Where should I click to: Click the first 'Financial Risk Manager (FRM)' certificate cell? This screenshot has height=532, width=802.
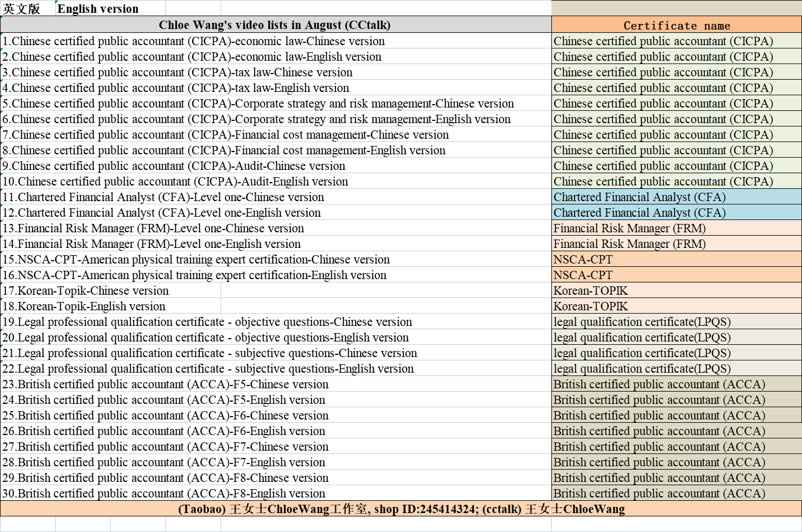click(x=629, y=228)
